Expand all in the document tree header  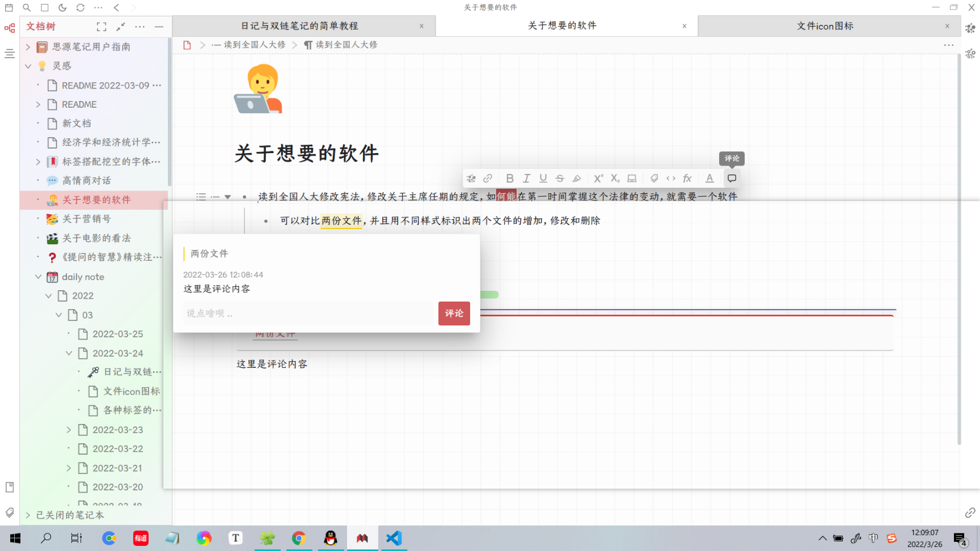click(x=102, y=27)
